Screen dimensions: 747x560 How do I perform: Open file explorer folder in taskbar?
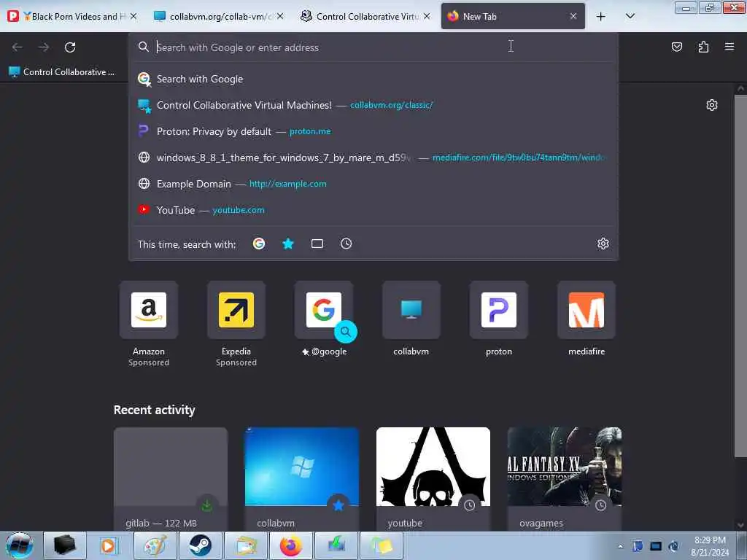click(x=245, y=545)
